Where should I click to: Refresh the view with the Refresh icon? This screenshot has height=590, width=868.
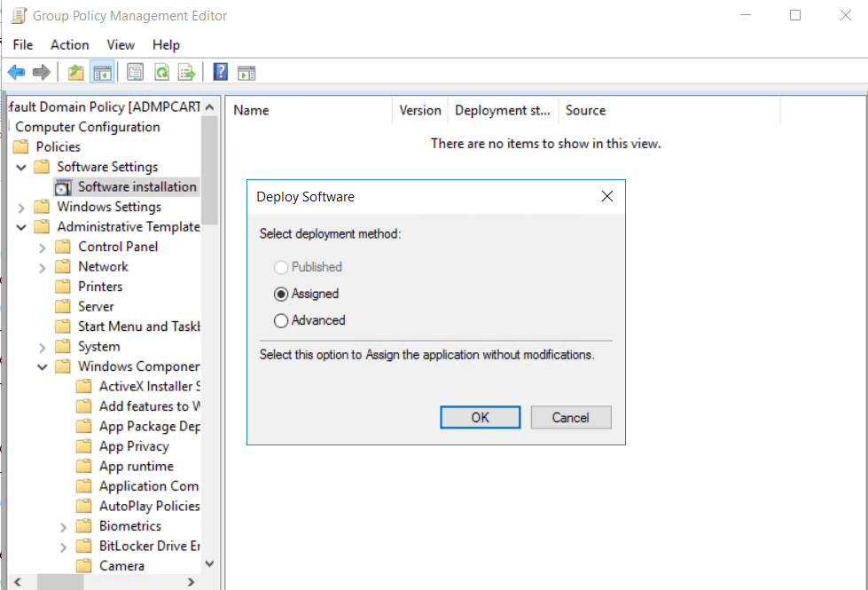pos(161,72)
